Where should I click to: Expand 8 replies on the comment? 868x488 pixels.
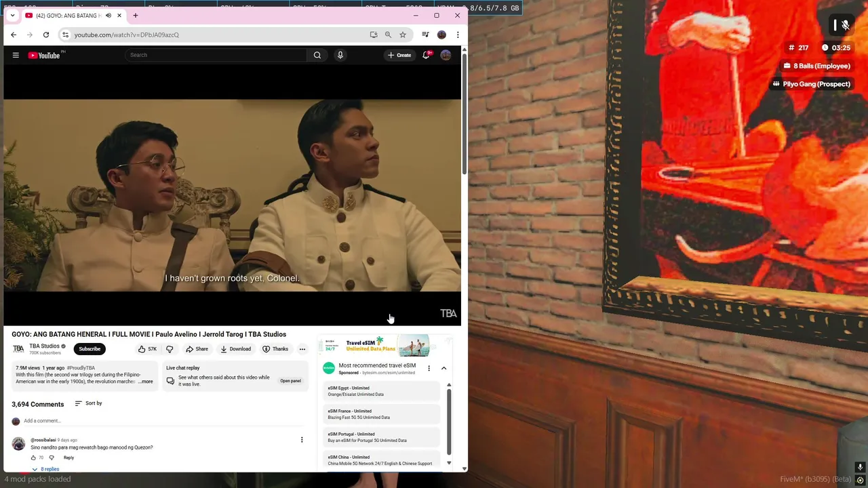point(45,469)
